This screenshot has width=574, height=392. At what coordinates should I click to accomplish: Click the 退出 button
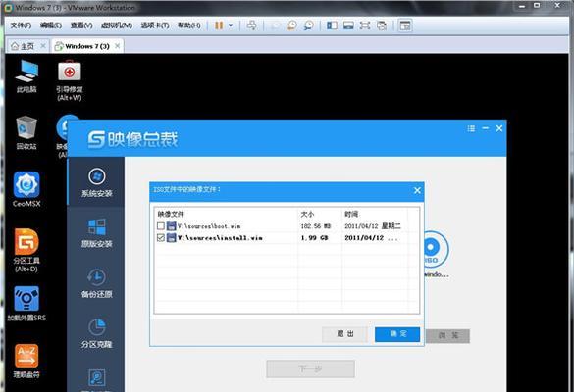tap(344, 334)
